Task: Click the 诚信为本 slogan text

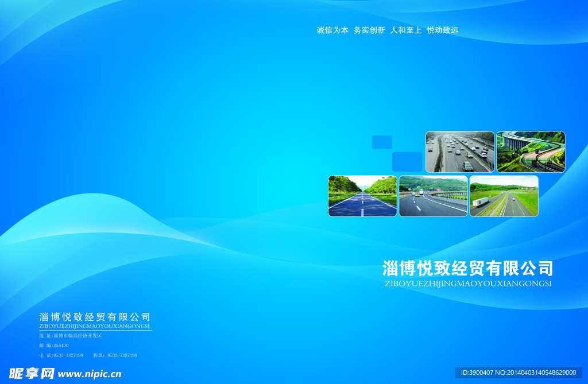Action: [332, 30]
